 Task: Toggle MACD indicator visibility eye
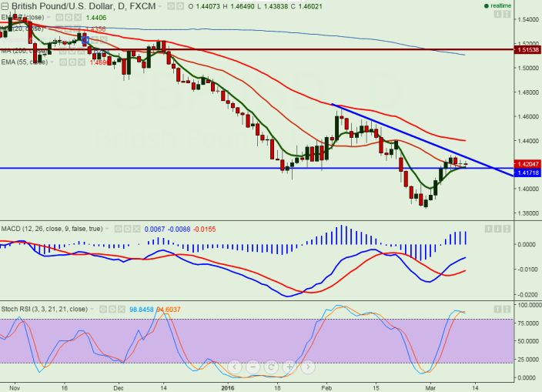tap(119, 229)
